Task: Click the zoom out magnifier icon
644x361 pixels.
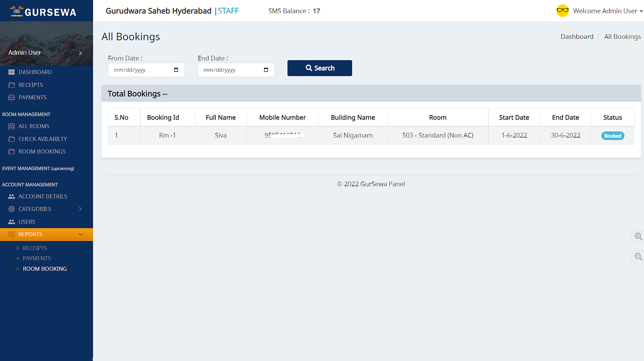Action: [638, 257]
